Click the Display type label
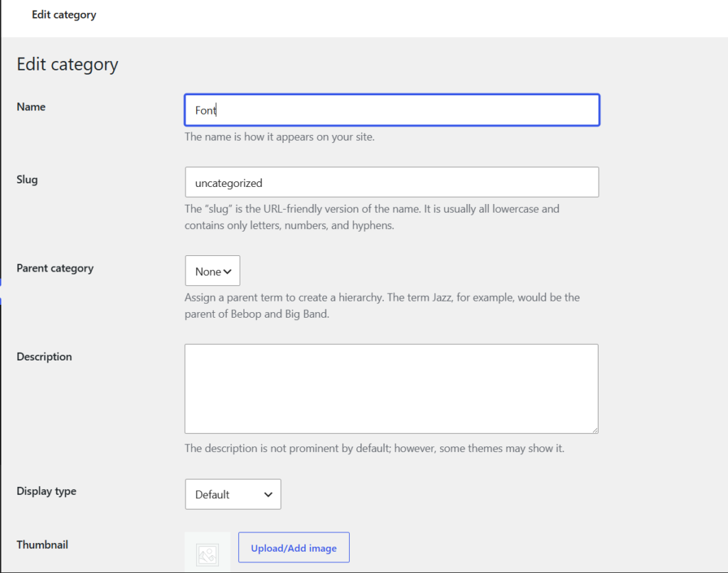 pyautogui.click(x=46, y=491)
